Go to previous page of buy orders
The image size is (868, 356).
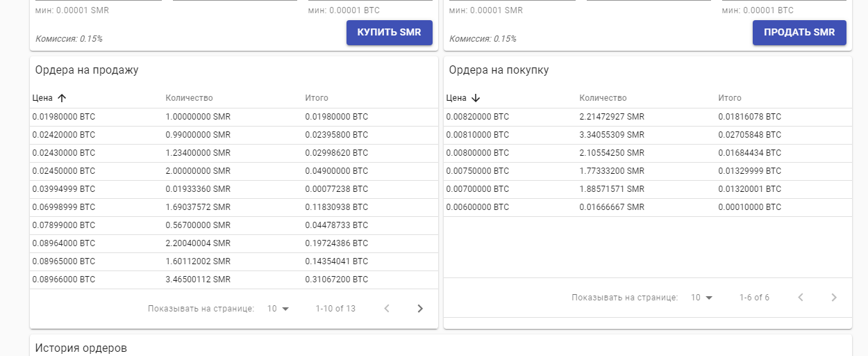click(x=801, y=297)
